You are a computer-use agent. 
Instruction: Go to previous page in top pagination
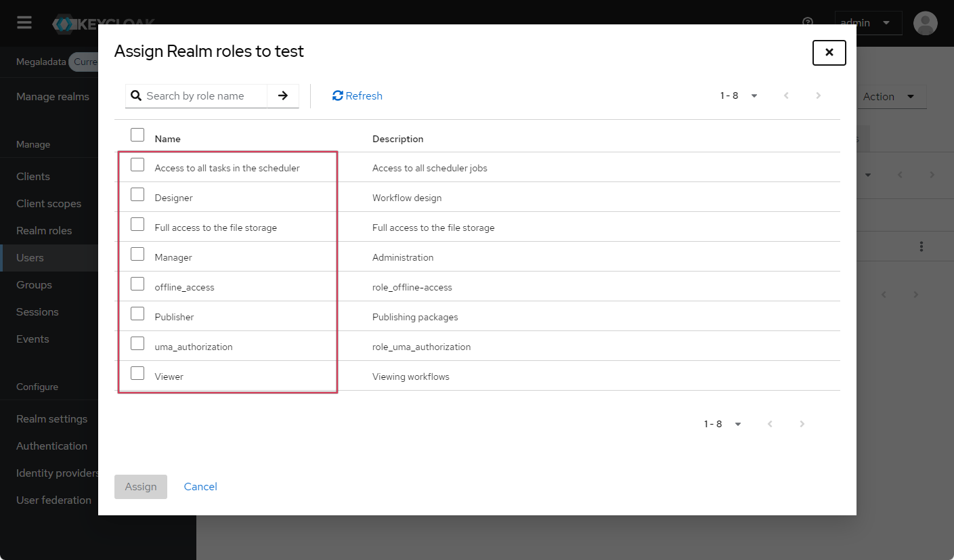[786, 95]
